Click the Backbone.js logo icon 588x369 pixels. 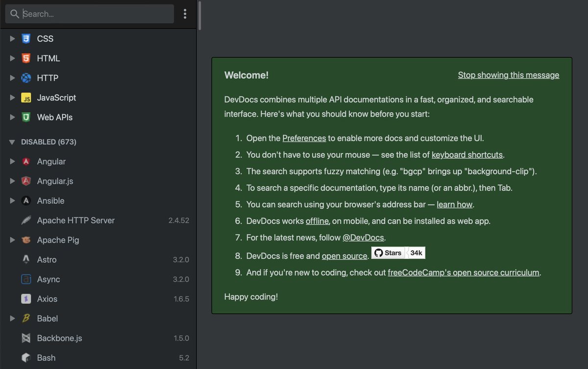pyautogui.click(x=26, y=338)
